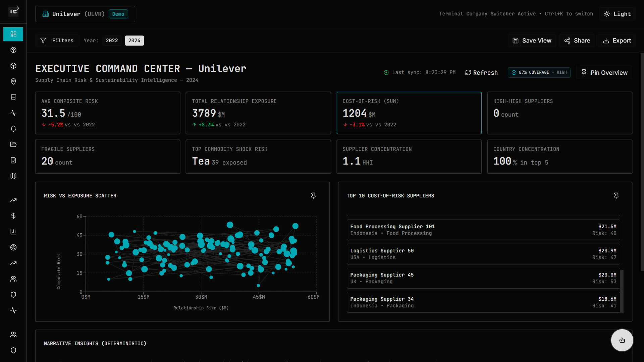Open the Avg Composite Risk card
This screenshot has height=362, width=644.
(108, 113)
